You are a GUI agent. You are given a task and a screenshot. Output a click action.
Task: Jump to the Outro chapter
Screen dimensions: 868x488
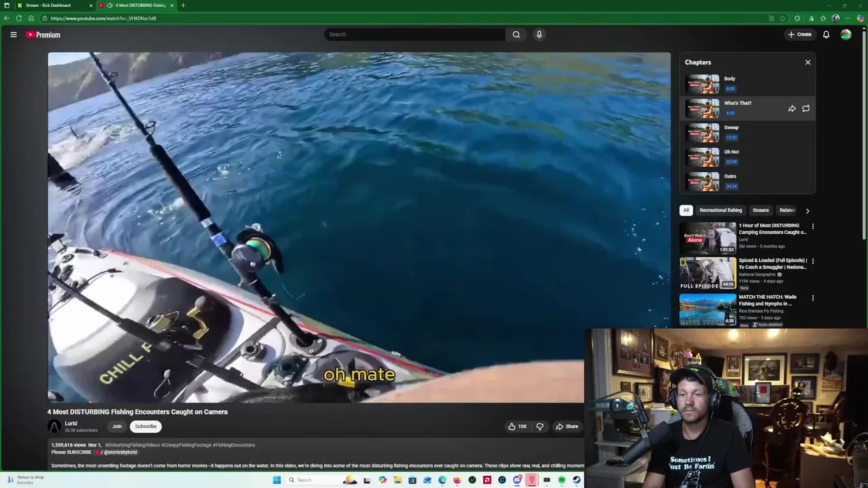pos(747,182)
